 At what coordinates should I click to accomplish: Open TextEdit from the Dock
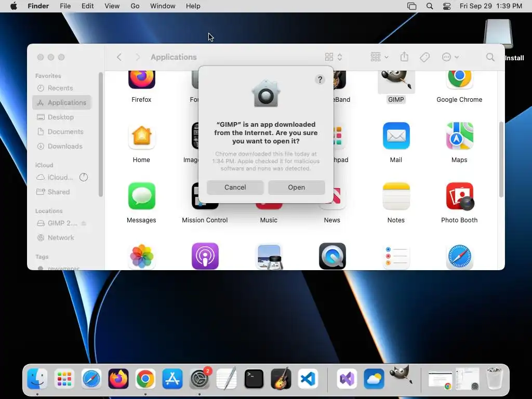click(227, 378)
